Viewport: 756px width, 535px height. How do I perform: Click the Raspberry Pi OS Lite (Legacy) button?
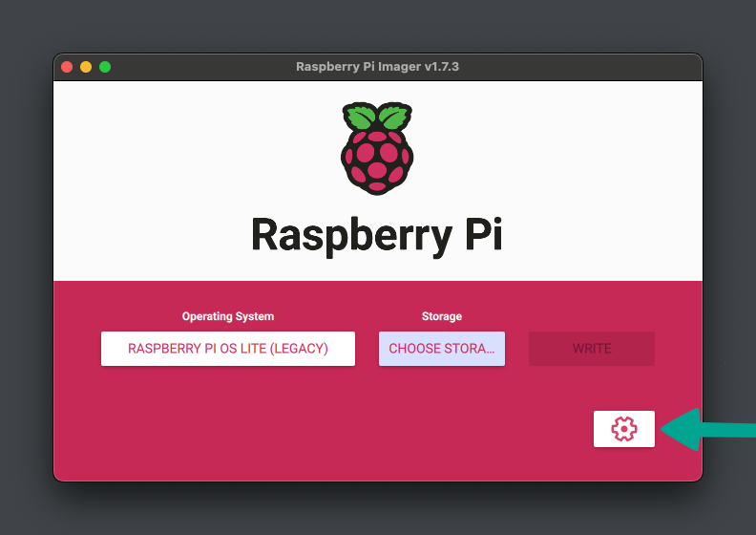click(228, 349)
